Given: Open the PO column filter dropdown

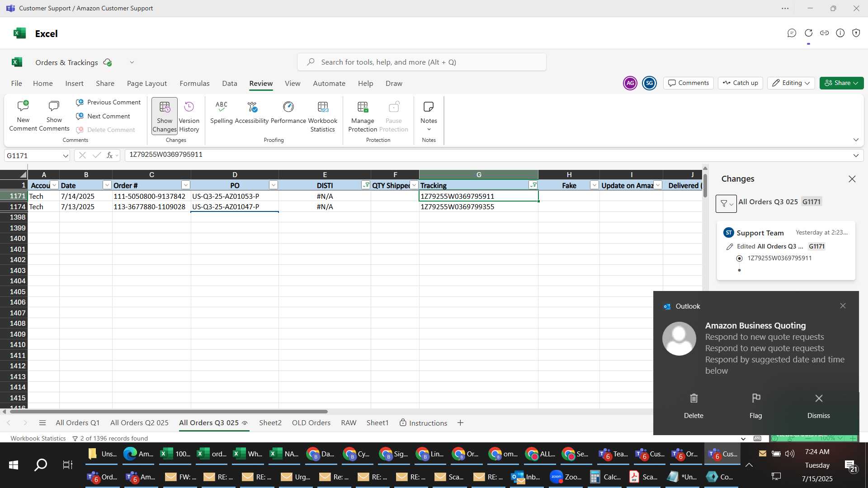Looking at the screenshot, I should tap(274, 185).
